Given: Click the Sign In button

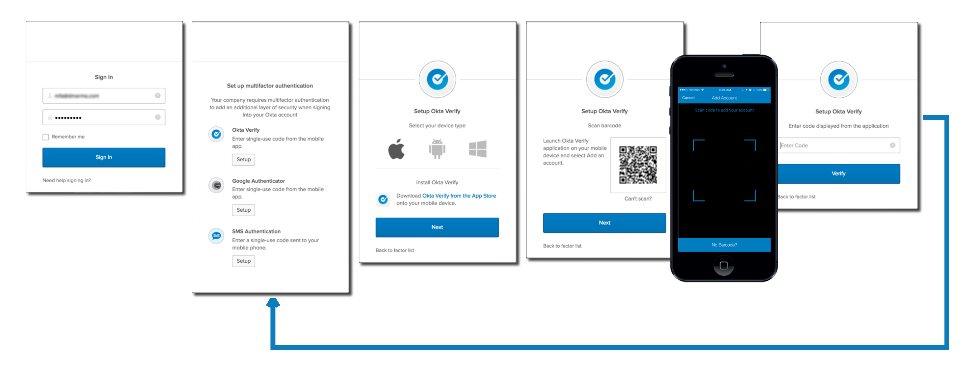Looking at the screenshot, I should pos(102,157).
